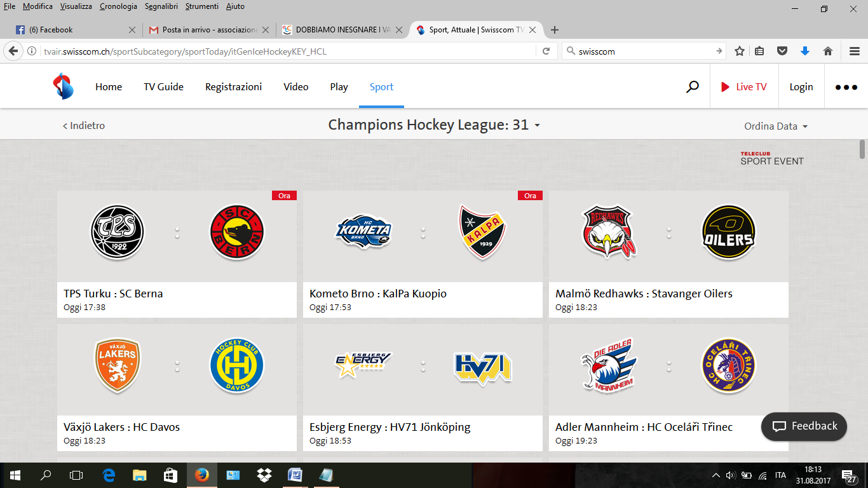Image resolution: width=868 pixels, height=488 pixels.
Task: Click the Esbjerg Energy logo
Action: [x=363, y=365]
